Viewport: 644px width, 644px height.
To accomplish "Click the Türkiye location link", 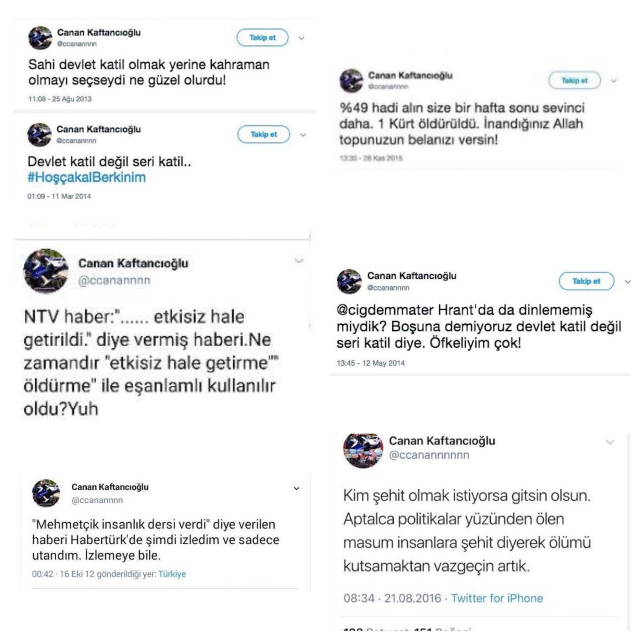I will pos(172,574).
